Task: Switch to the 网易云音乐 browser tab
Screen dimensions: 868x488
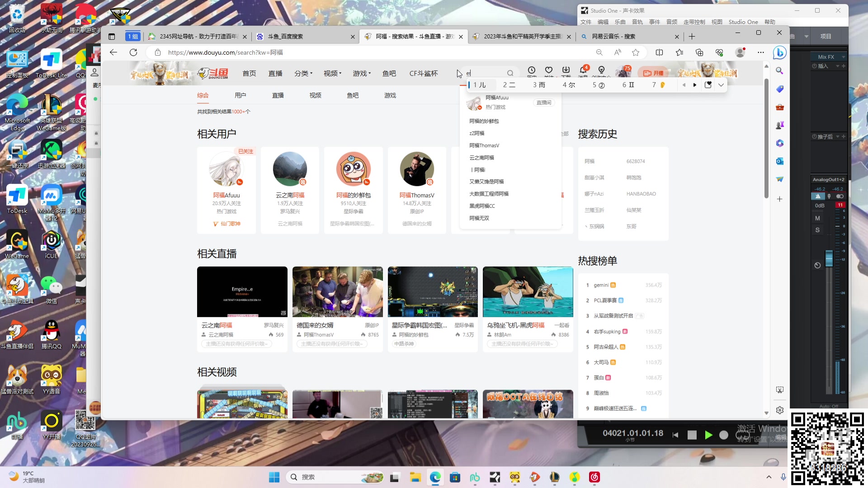Action: click(629, 37)
